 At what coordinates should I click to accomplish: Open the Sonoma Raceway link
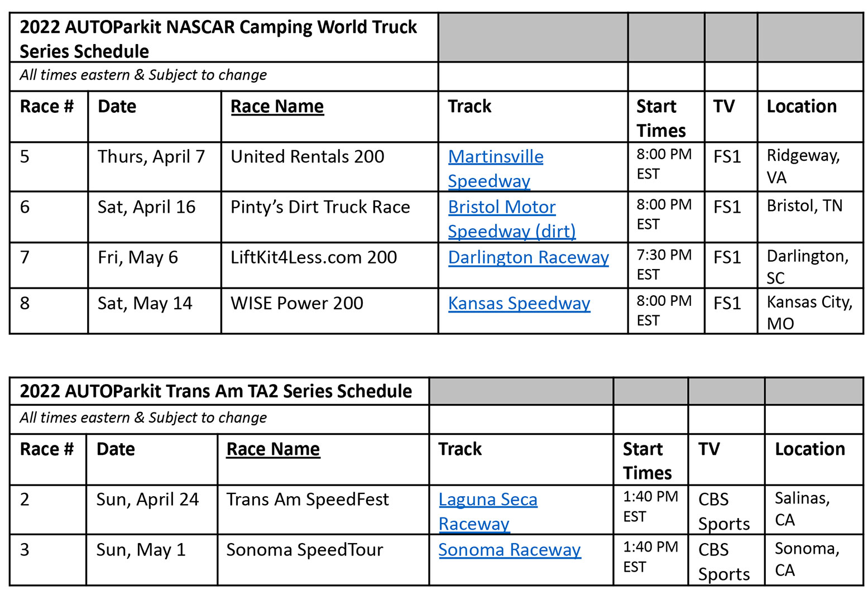[509, 550]
